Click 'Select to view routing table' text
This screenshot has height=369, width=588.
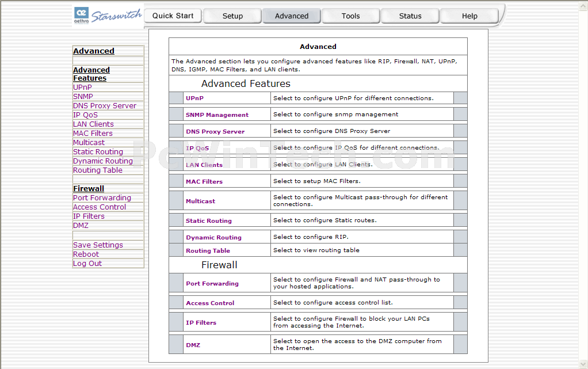[x=316, y=250]
